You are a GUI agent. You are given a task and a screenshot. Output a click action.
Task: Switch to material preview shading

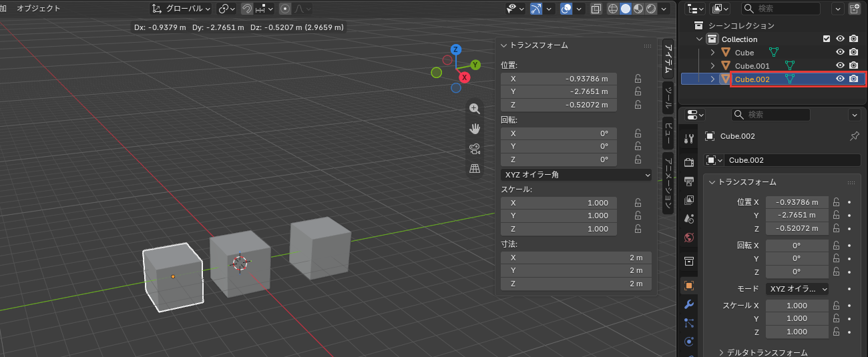638,9
